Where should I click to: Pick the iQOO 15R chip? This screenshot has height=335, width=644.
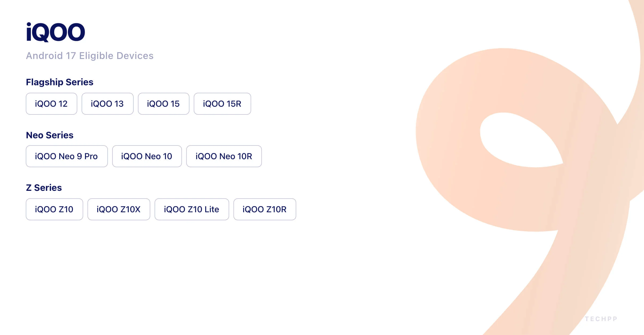tap(222, 104)
